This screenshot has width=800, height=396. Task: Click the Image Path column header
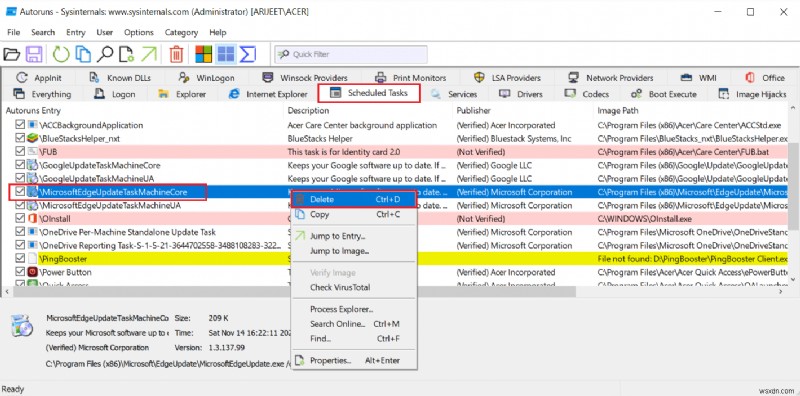click(691, 110)
